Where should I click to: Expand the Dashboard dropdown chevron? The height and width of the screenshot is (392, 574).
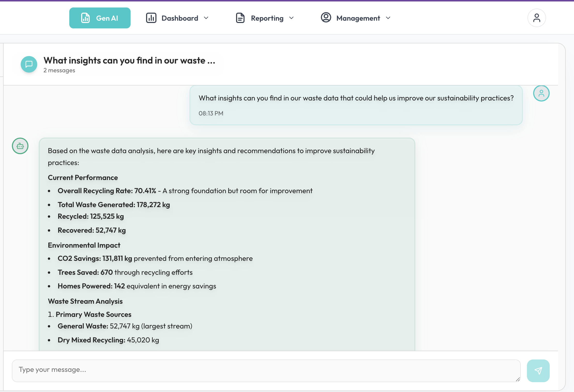pos(206,18)
